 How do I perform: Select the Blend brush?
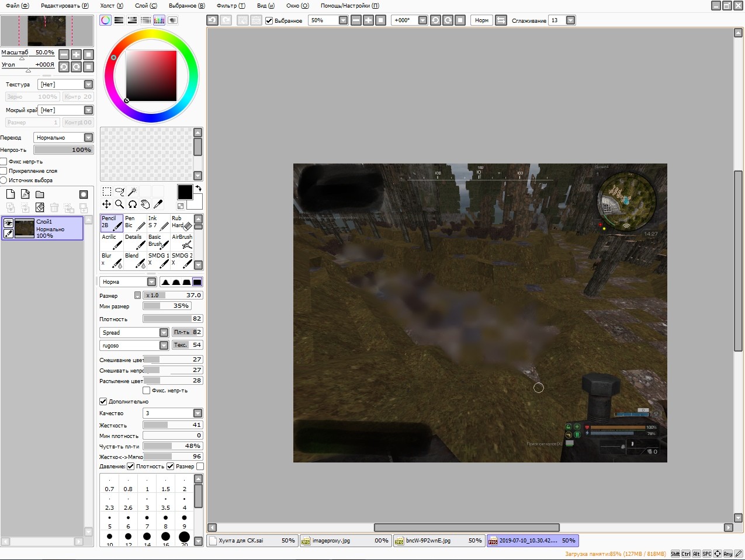(135, 261)
